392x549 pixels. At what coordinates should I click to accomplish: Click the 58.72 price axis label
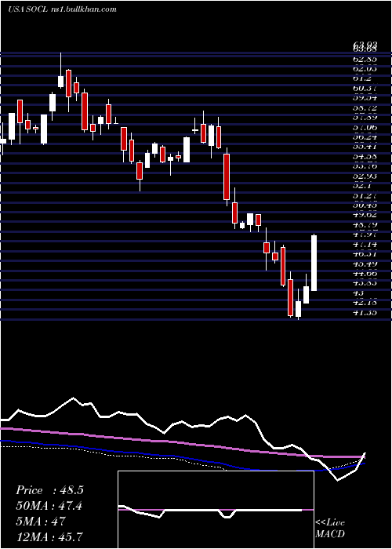[x=365, y=108]
